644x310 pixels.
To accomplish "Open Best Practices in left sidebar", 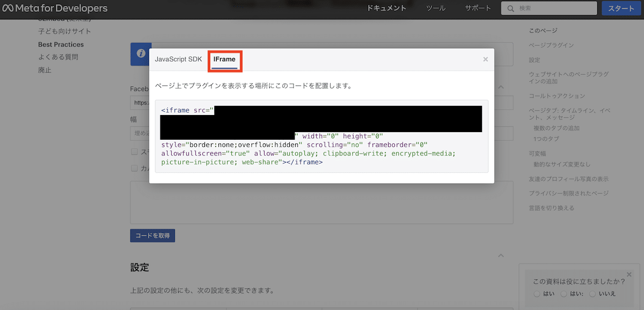I will tap(61, 45).
